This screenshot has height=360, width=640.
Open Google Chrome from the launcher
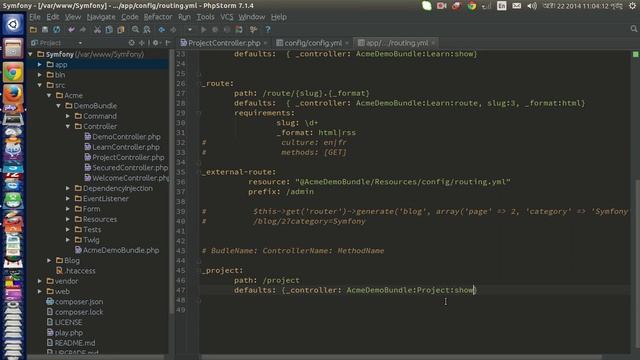tap(13, 73)
